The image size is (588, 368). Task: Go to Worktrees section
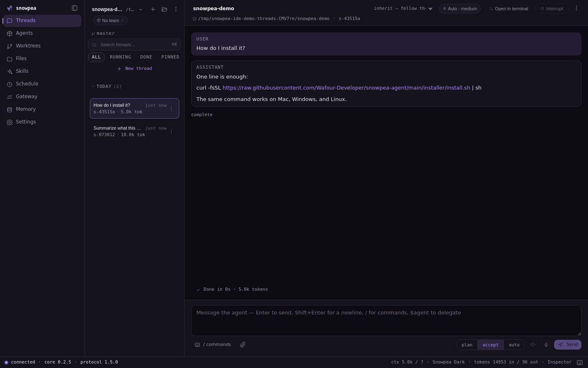[x=42, y=46]
